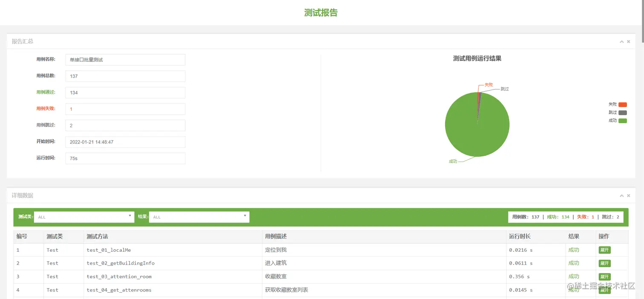Toggle 跳过 legend gray swatch

[623, 112]
